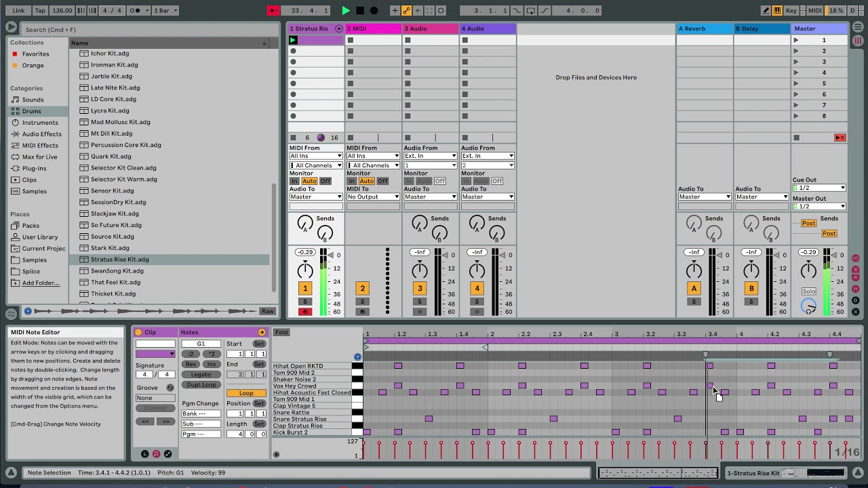Launch the first clip in 1 Stratus Ris

pyautogui.click(x=293, y=40)
